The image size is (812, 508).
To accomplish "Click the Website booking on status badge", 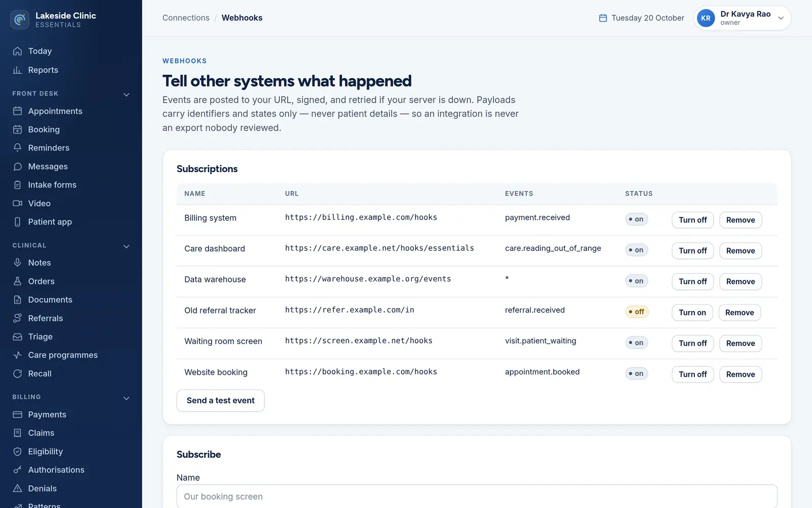I will coord(636,373).
